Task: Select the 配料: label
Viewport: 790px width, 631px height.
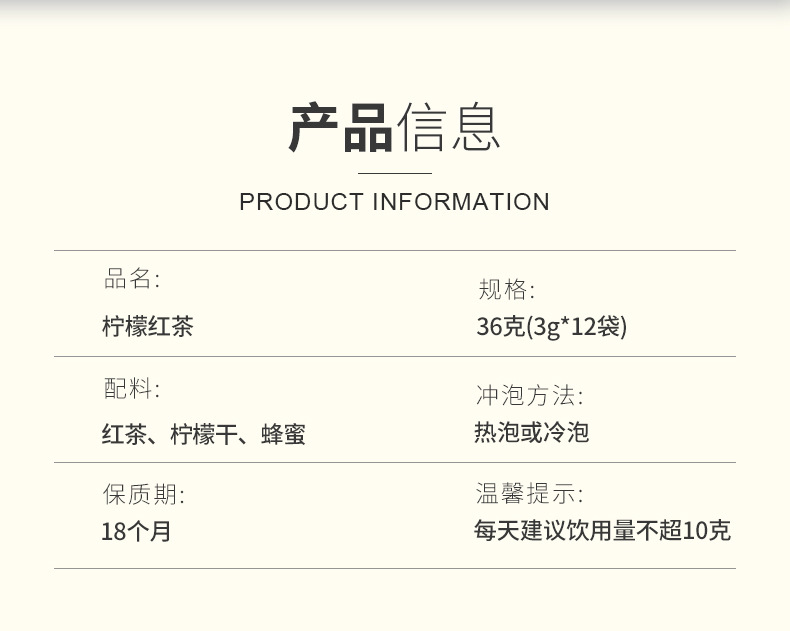Action: coord(132,389)
